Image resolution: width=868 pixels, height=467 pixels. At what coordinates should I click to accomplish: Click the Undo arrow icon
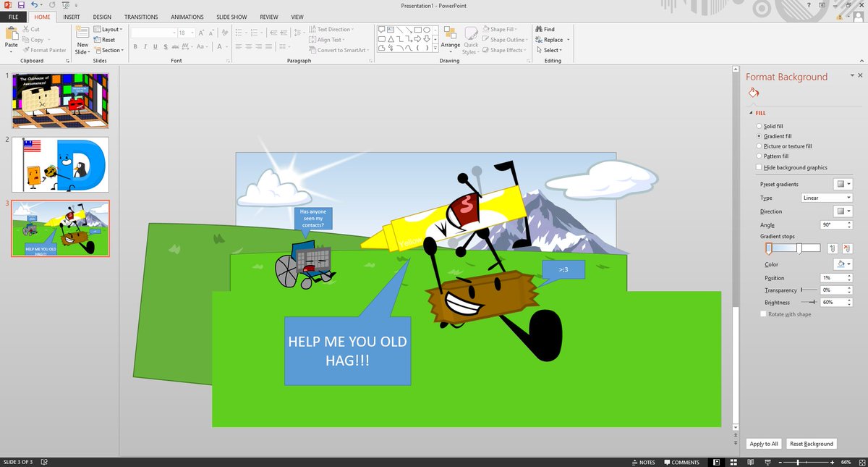click(x=35, y=4)
